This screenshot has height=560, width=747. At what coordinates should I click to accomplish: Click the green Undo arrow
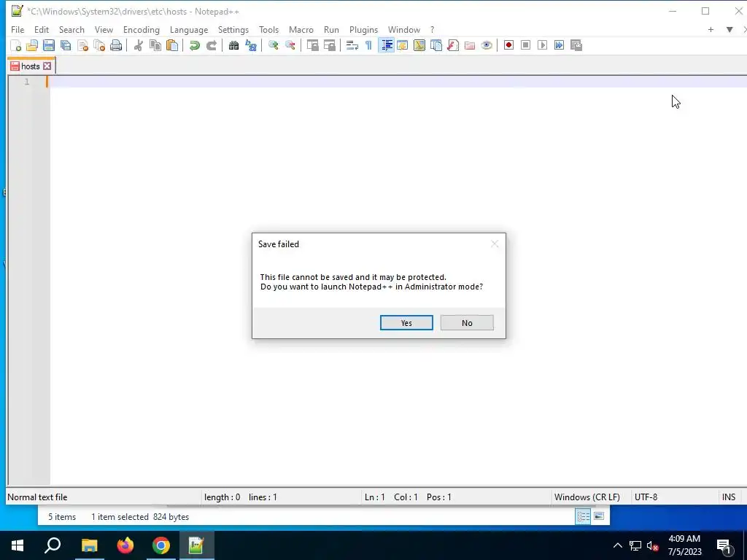coord(194,45)
